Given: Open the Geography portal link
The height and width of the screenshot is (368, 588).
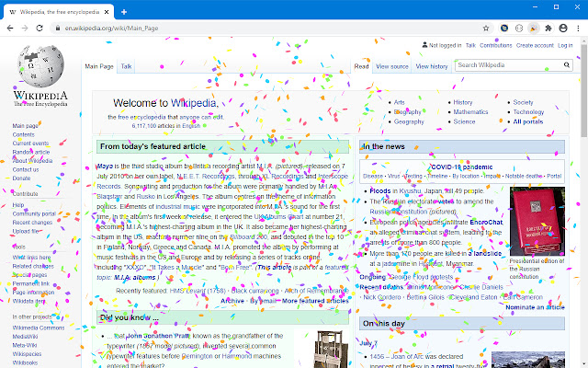Looking at the screenshot, I should point(409,121).
